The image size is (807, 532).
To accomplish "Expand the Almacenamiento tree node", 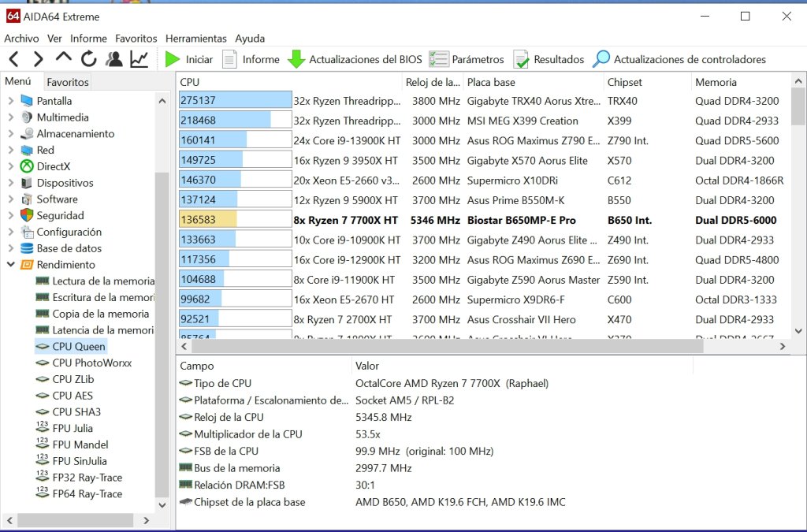I will point(11,134).
